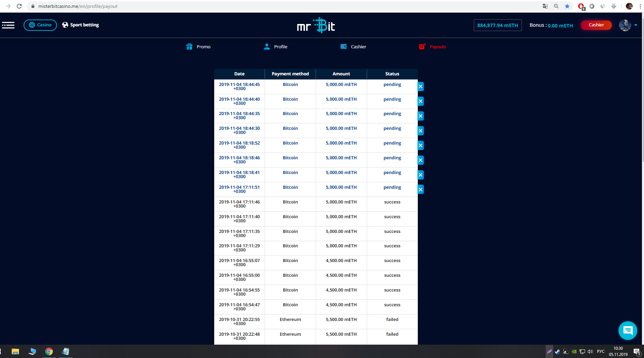Click the Status column header
Image resolution: width=644 pixels, height=358 pixels.
click(392, 74)
